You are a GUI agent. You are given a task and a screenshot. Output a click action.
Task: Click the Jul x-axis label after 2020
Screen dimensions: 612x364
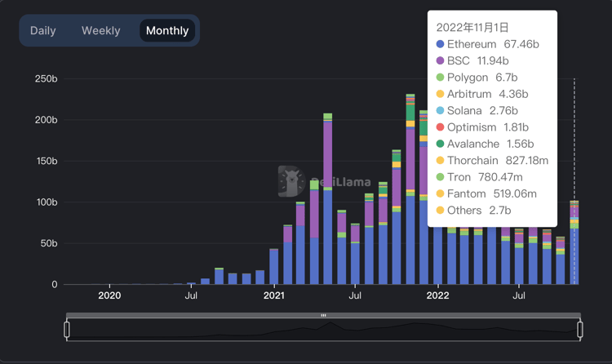click(191, 295)
